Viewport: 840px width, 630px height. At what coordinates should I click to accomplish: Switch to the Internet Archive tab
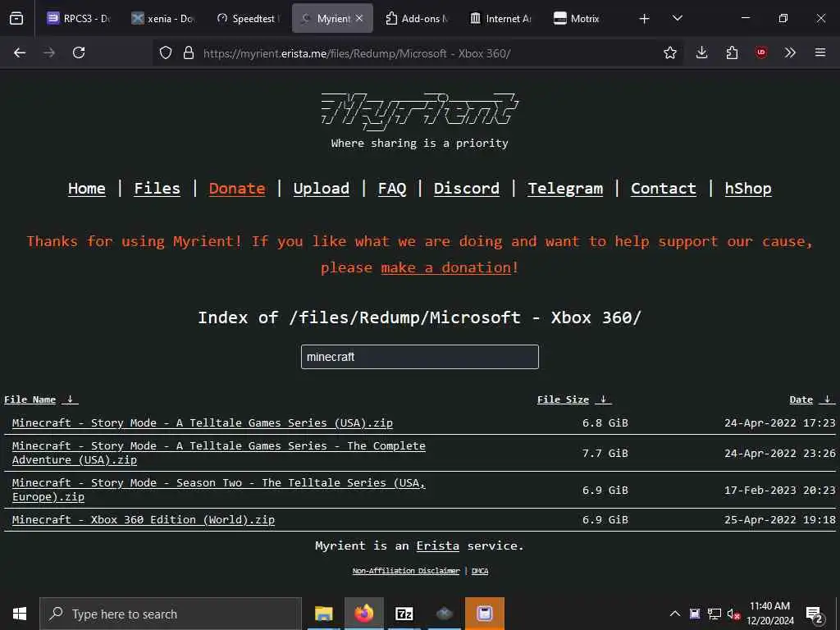(501, 18)
